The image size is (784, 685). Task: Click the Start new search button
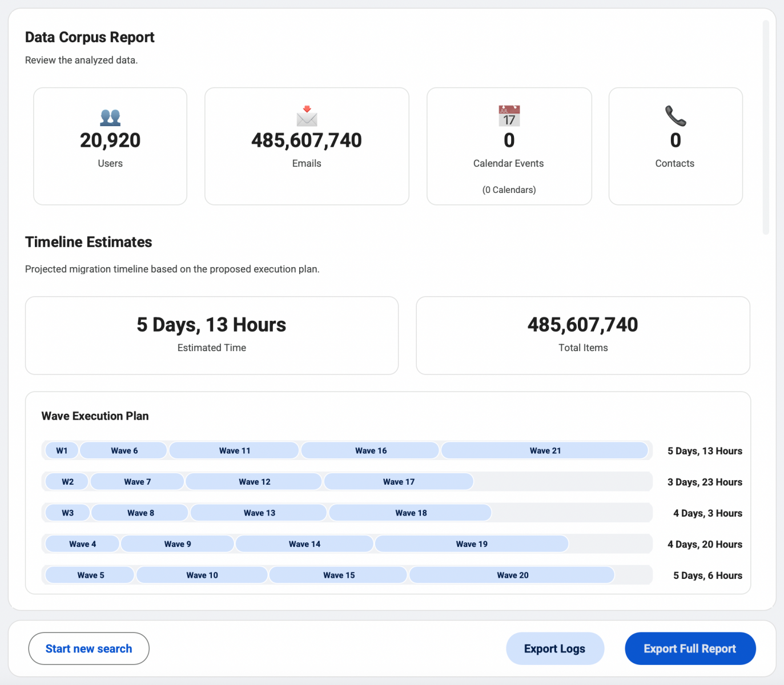pyautogui.click(x=89, y=648)
